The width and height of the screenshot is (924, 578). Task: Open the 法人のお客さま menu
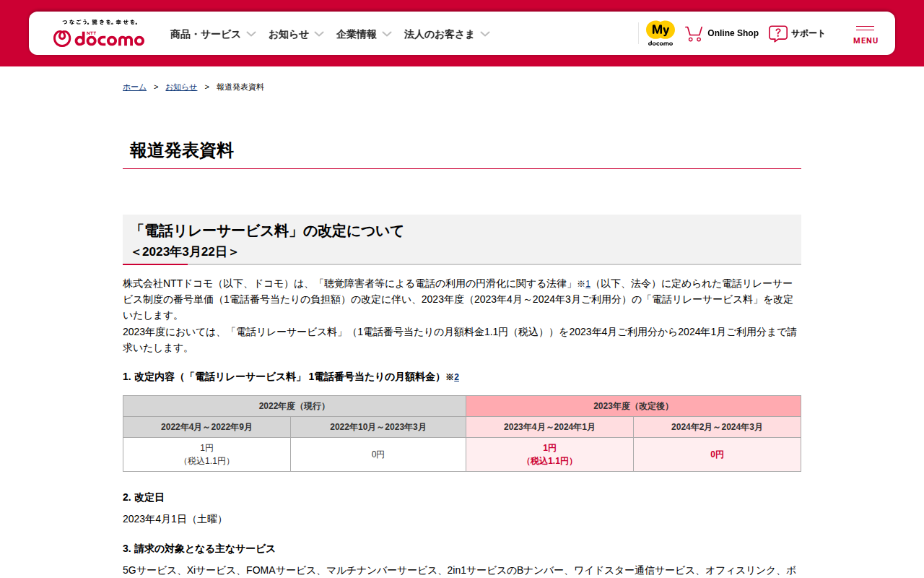pos(440,34)
